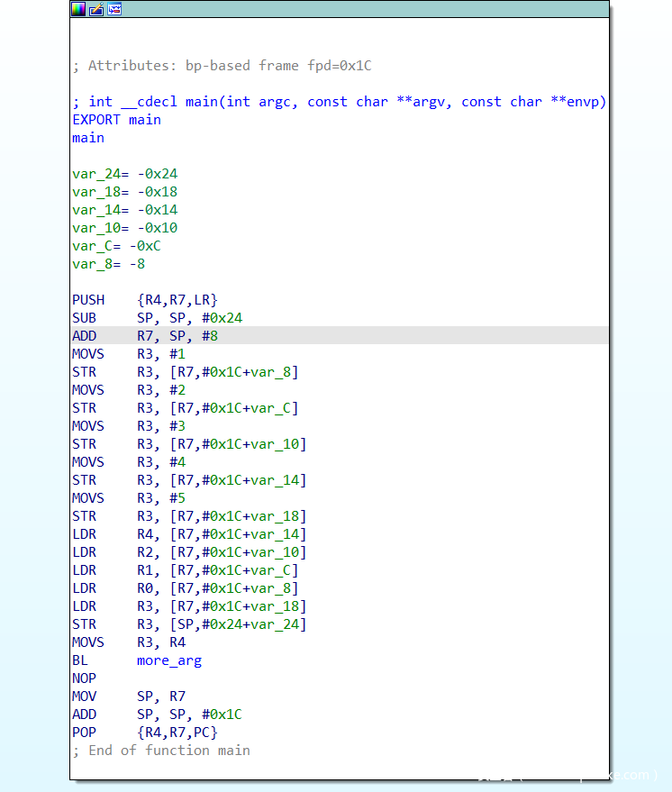
Task: Click the main function prototype comment
Action: pos(339,102)
